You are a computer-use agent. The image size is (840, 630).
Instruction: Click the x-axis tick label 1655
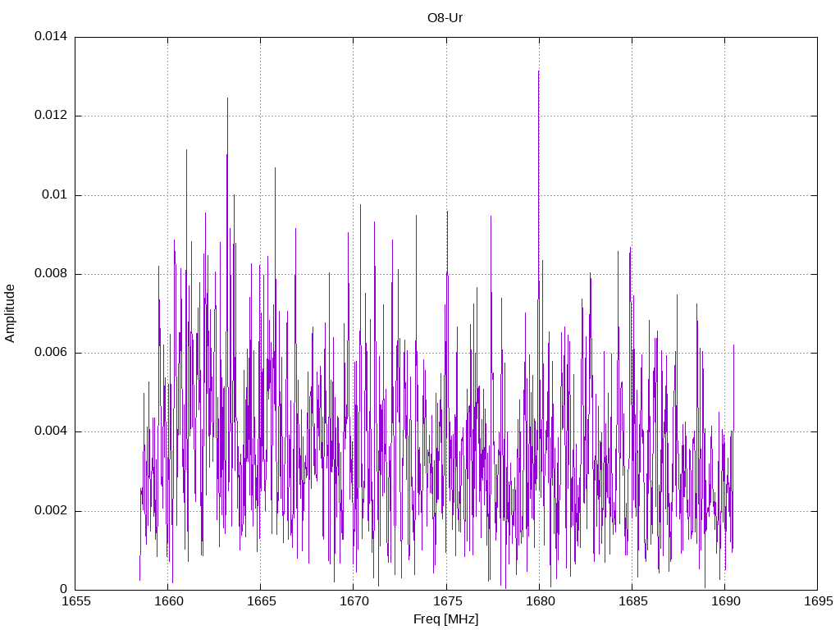76,601
